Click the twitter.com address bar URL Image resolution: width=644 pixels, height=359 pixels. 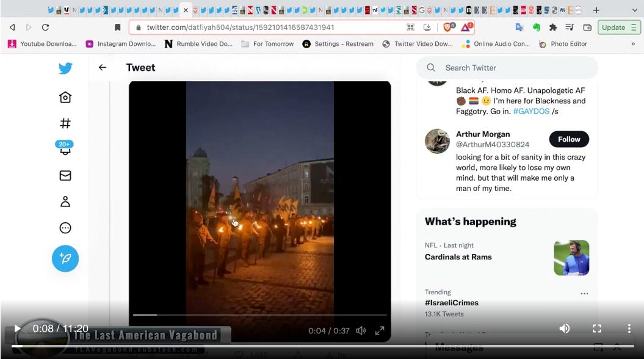tap(241, 27)
